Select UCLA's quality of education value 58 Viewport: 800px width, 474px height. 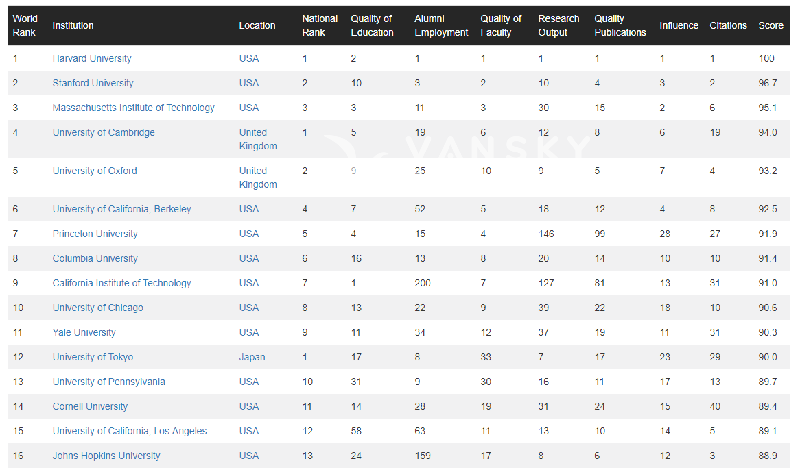356,431
